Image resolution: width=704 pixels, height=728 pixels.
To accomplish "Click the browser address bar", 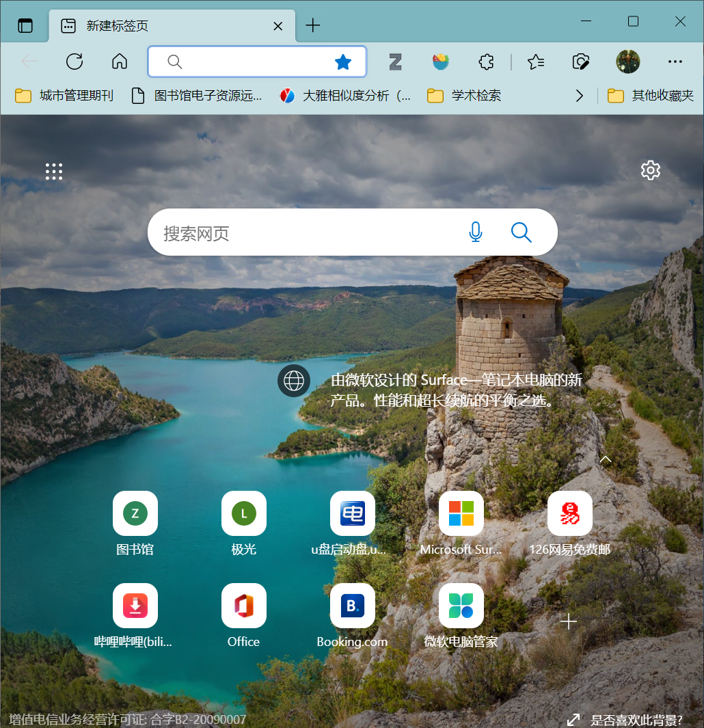I will pos(257,62).
